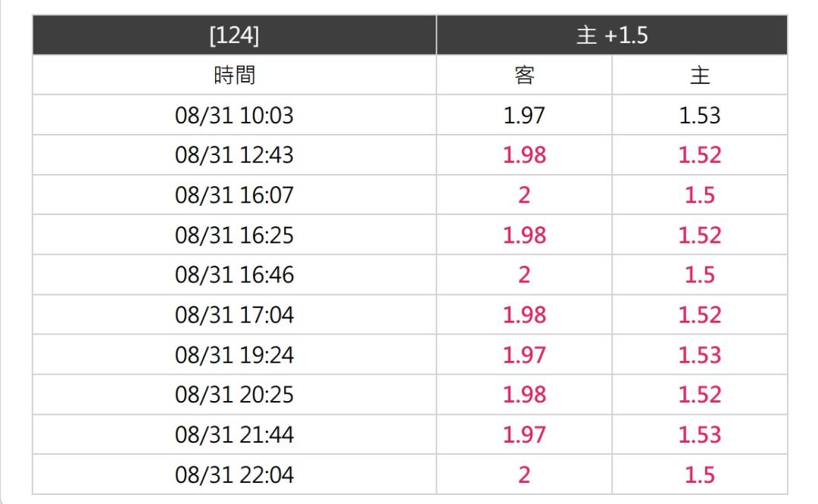Click the 主 column header
This screenshot has width=818, height=504.
[700, 75]
